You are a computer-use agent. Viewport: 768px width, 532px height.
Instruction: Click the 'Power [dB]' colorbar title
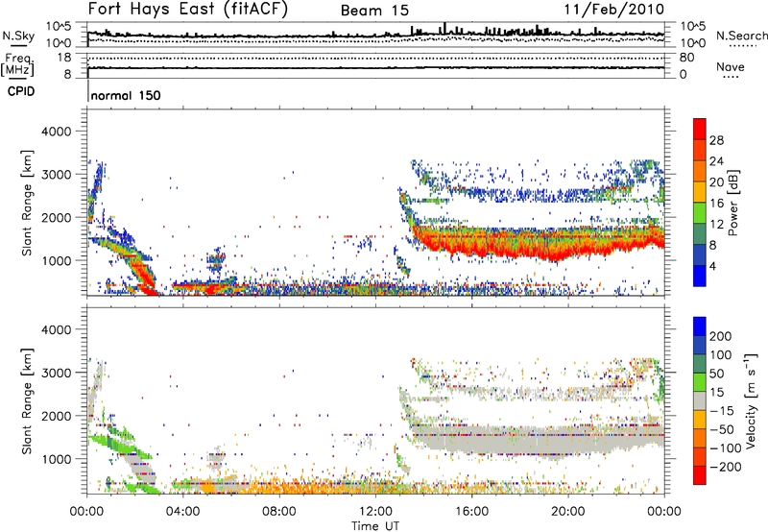point(732,203)
